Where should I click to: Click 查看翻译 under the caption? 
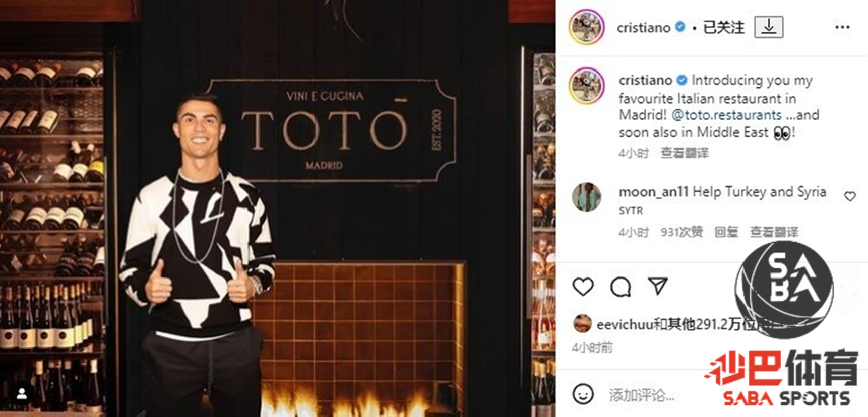tap(685, 153)
